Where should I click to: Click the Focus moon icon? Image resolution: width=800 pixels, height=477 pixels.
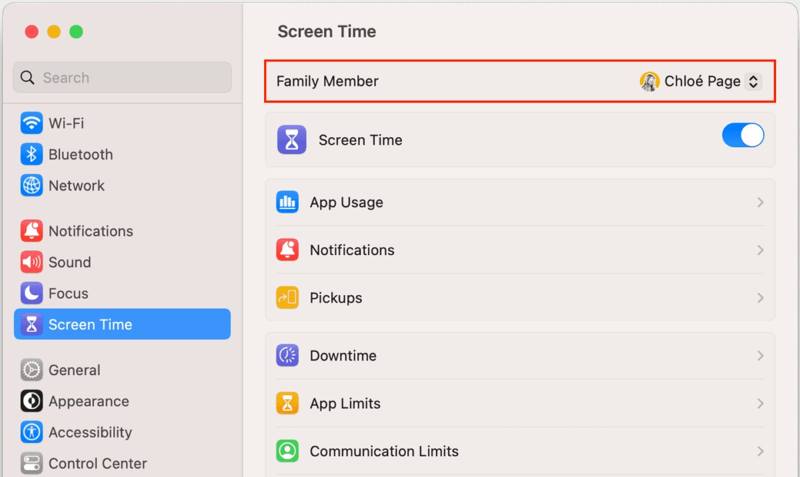(31, 293)
